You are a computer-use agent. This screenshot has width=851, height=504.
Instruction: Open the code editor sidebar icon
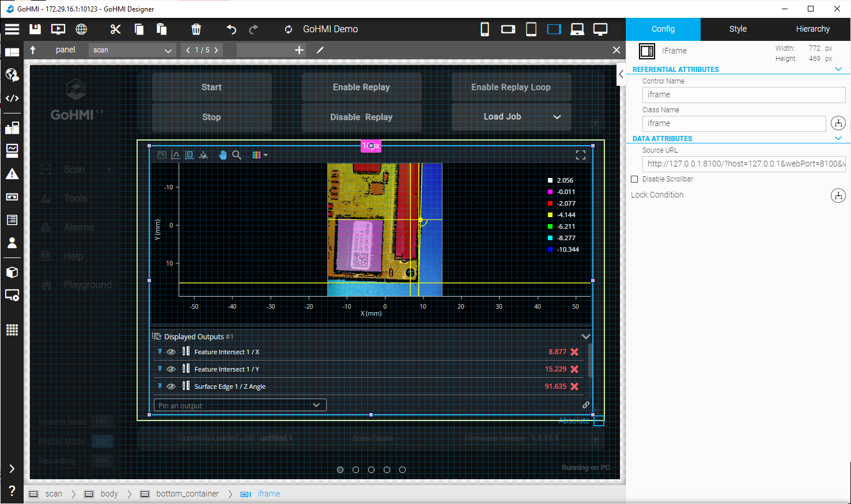[x=12, y=98]
